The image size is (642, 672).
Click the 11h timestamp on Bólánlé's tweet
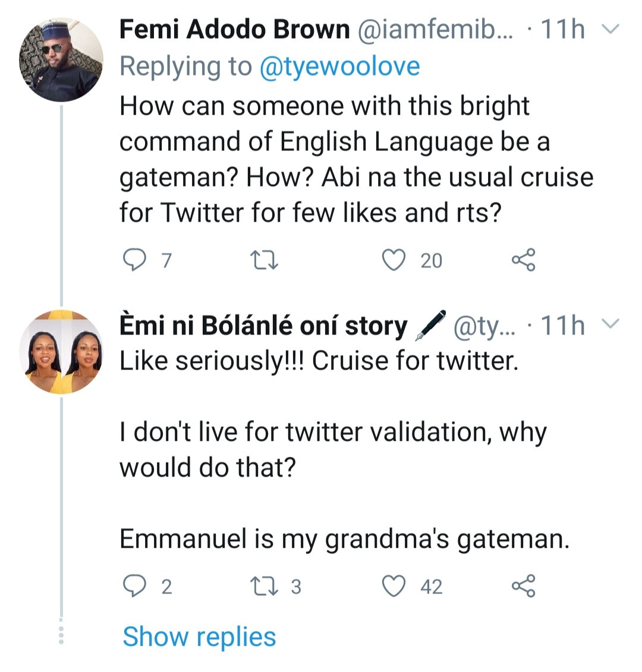(x=562, y=326)
